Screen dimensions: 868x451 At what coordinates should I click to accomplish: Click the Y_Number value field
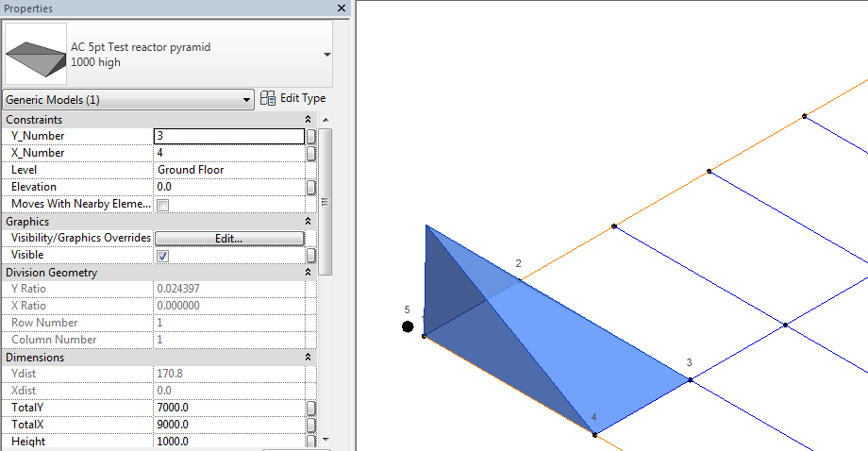pos(229,136)
